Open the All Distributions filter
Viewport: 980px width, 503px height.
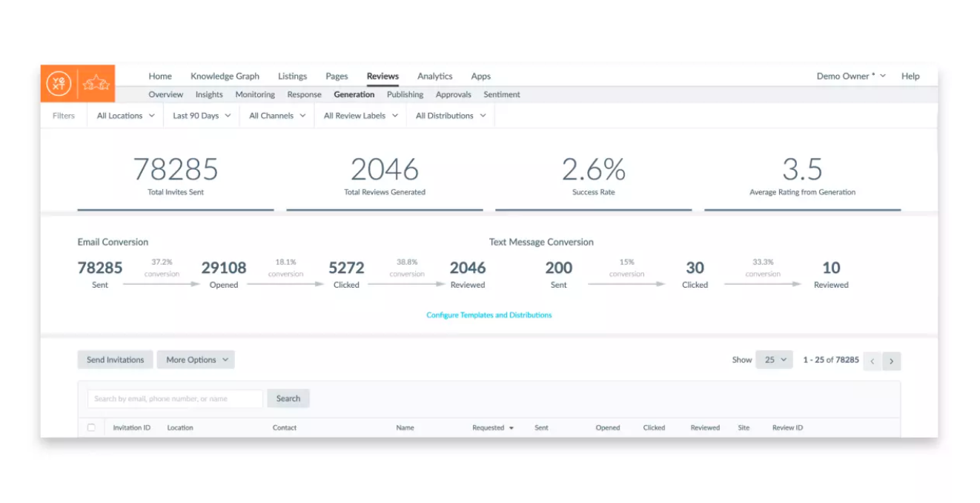click(x=449, y=115)
